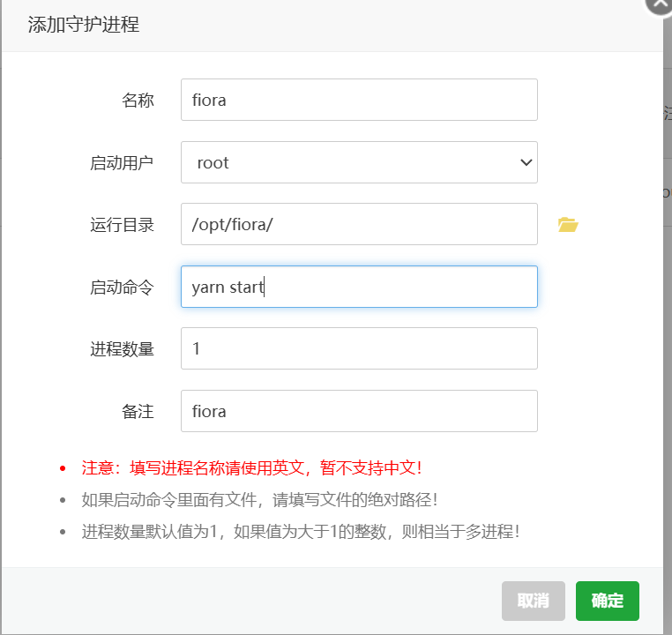
Task: Click the 启动命令 field with yarn start
Action: pos(359,287)
